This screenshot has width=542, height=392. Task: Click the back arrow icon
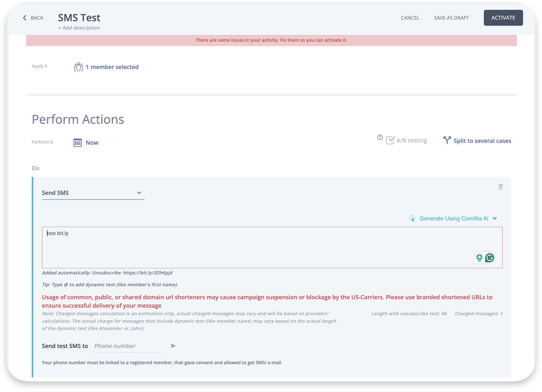coord(25,18)
